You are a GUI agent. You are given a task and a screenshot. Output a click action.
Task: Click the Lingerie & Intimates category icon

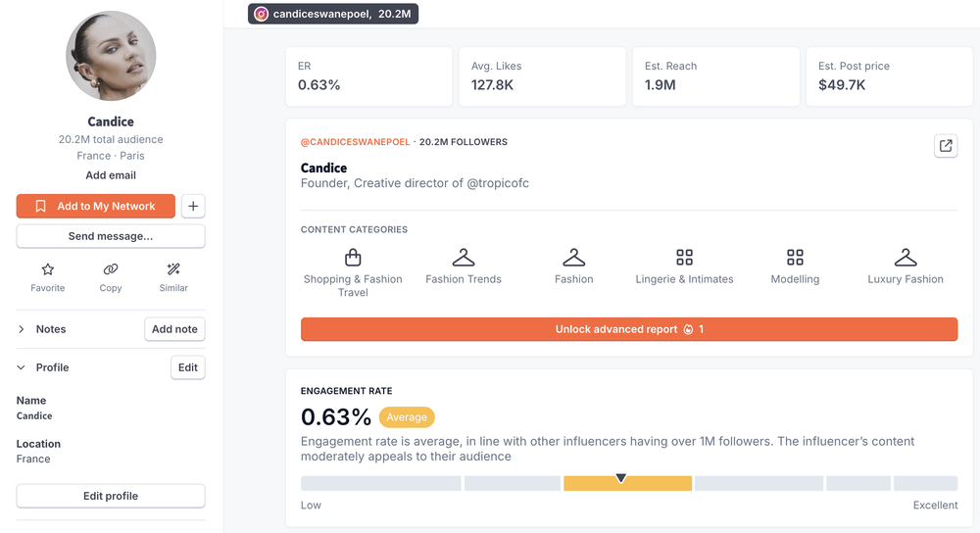tap(684, 258)
